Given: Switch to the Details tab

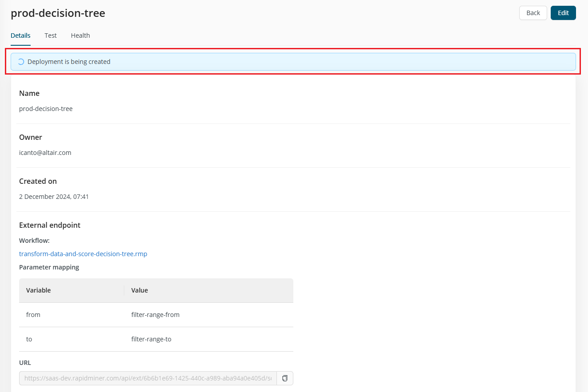Looking at the screenshot, I should click(x=20, y=36).
